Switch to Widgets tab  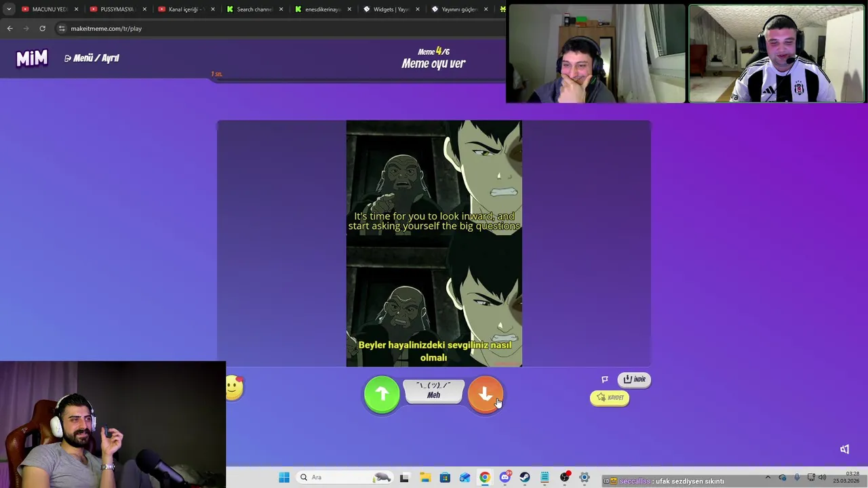pyautogui.click(x=391, y=9)
